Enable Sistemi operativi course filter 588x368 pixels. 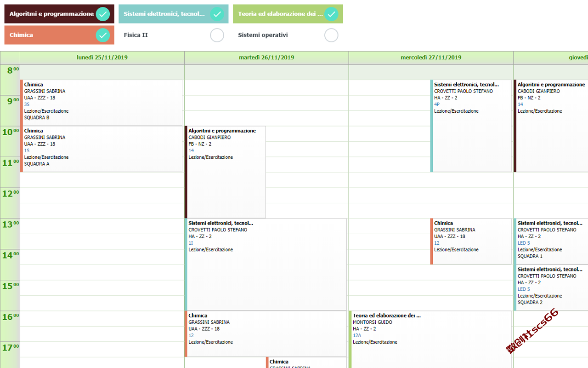(331, 35)
